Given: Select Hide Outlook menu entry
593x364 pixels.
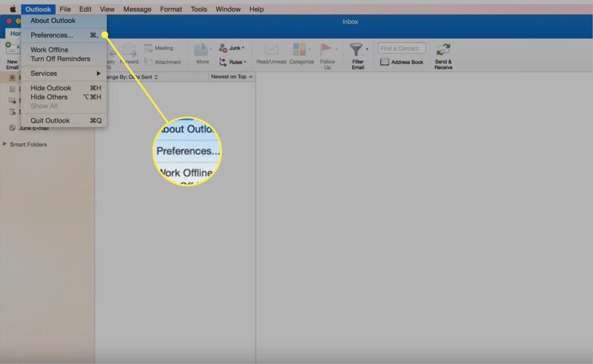Looking at the screenshot, I should pyautogui.click(x=64, y=88).
